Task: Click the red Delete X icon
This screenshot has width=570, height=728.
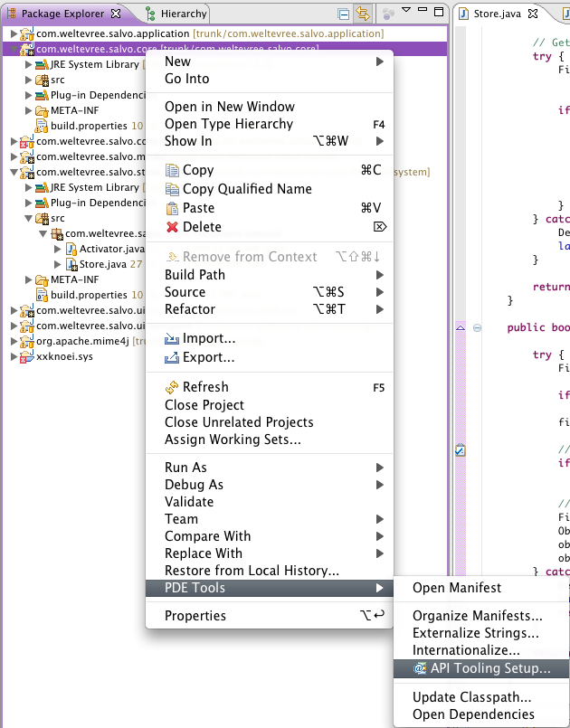Action: point(172,227)
